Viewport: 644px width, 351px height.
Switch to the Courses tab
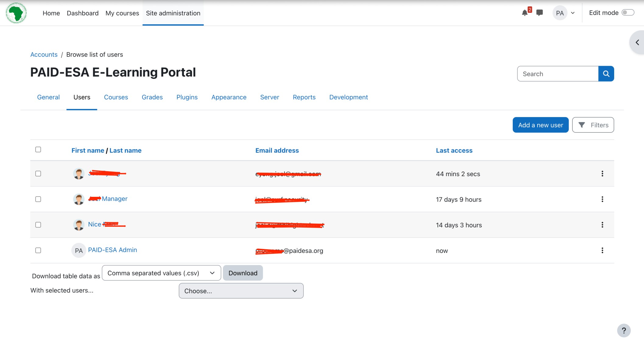pyautogui.click(x=116, y=97)
